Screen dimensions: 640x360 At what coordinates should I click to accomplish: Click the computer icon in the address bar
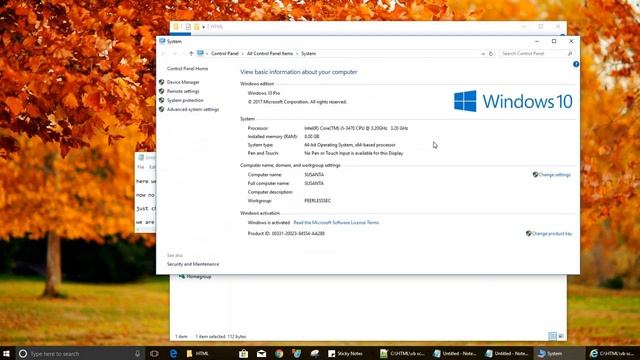[x=200, y=53]
